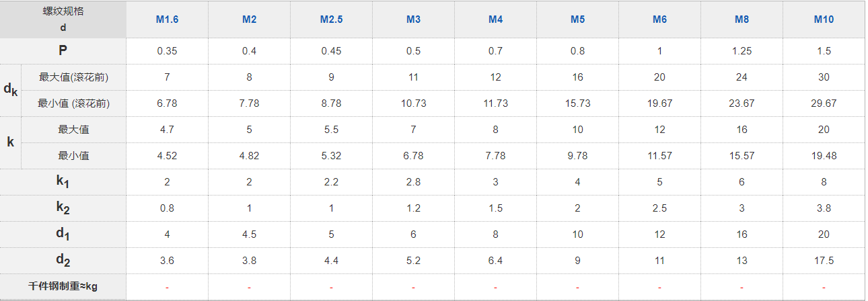This screenshot has height=301, width=868.
Task: Open the M3 column link
Action: coord(413,19)
